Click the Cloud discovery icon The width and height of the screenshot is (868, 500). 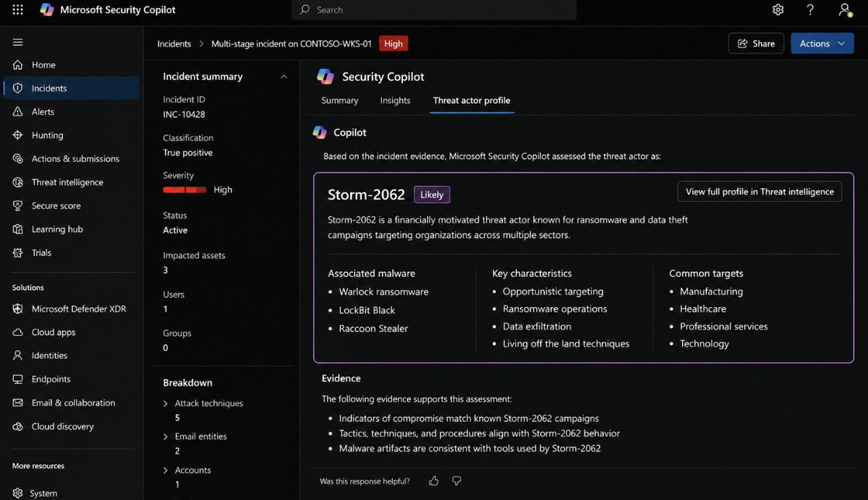pyautogui.click(x=18, y=426)
